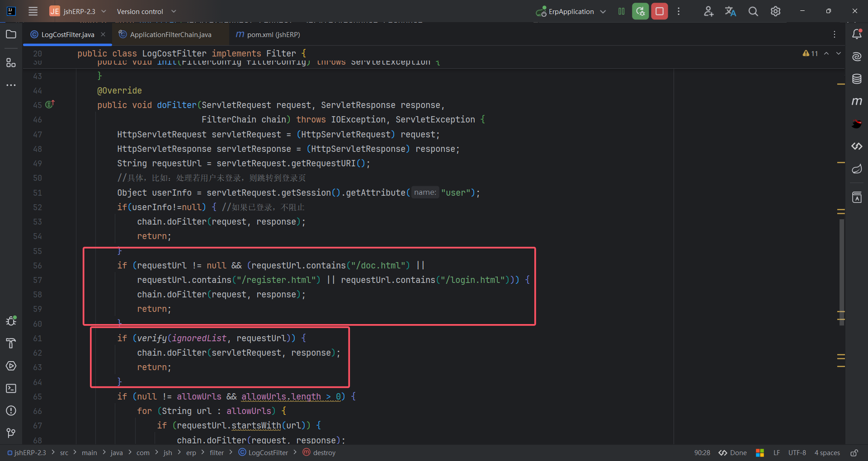Close the LogCostFilter.java tab
Image resolution: width=868 pixels, height=461 pixels.
click(x=103, y=34)
